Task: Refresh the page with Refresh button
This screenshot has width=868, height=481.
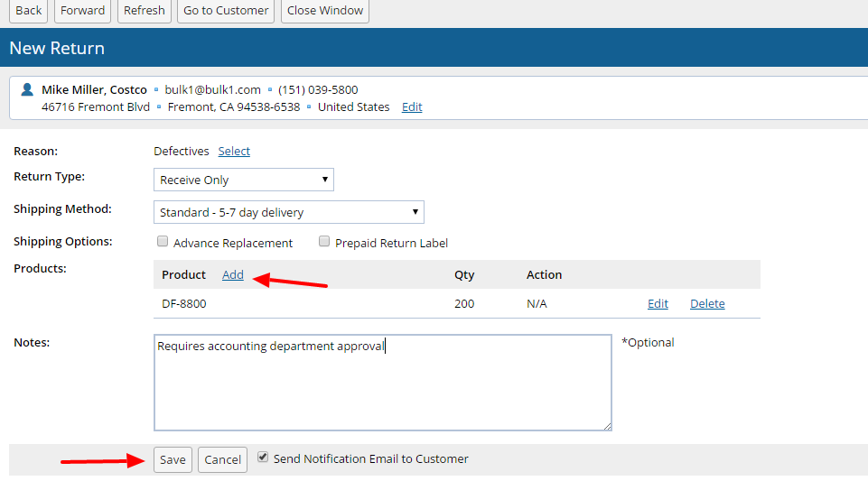Action: pyautogui.click(x=144, y=11)
